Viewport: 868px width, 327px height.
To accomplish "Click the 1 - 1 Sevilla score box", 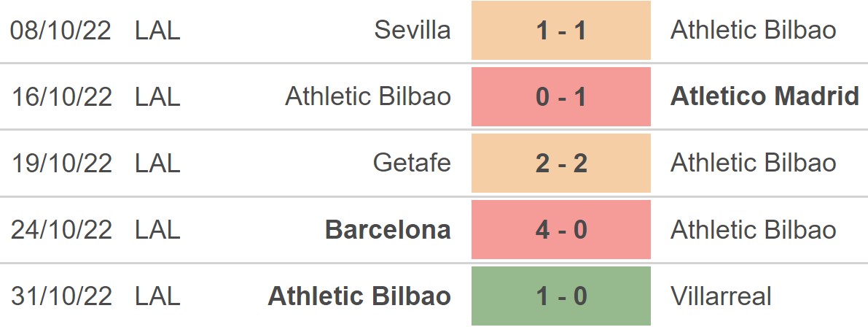I will pos(560,30).
